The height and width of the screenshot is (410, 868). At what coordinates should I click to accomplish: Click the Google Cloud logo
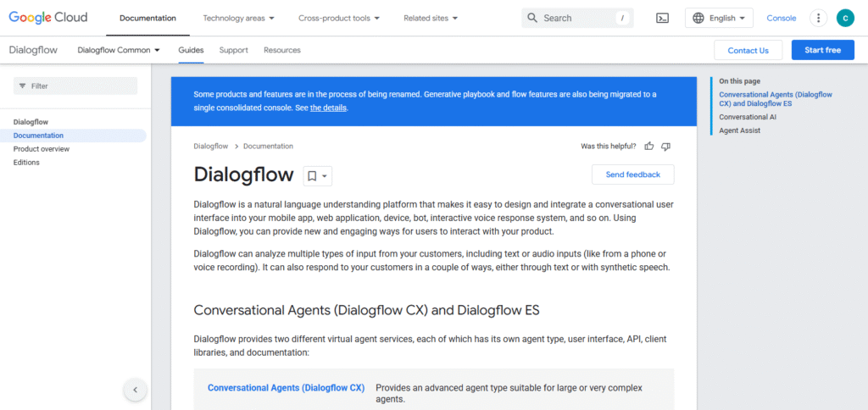point(48,18)
